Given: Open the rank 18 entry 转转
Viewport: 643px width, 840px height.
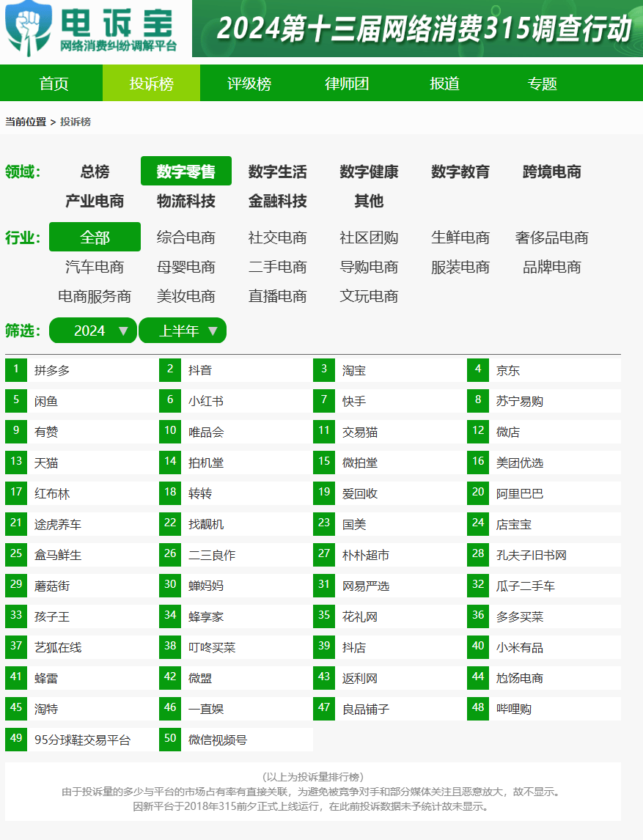Looking at the screenshot, I should point(236,493).
